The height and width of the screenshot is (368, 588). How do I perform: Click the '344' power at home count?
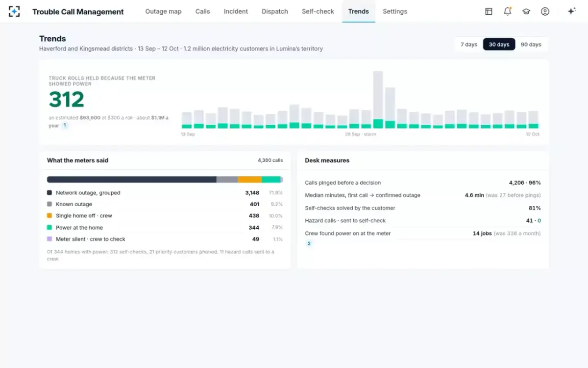pos(254,227)
